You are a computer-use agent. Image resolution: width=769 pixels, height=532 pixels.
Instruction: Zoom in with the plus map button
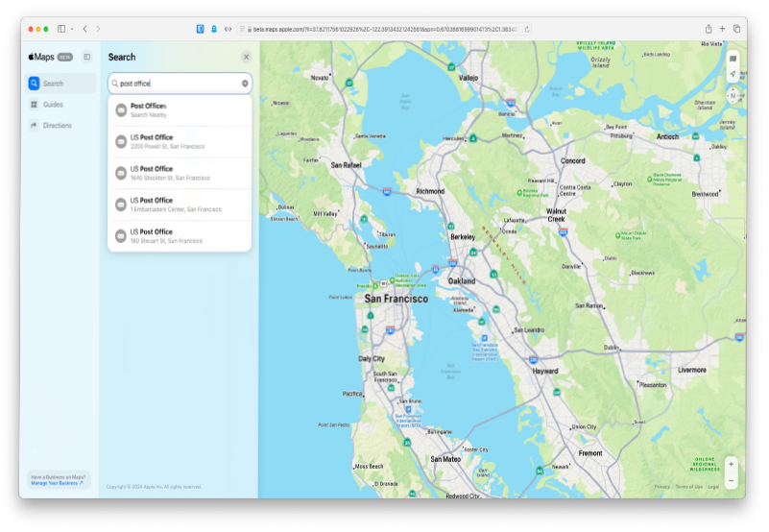(731, 464)
